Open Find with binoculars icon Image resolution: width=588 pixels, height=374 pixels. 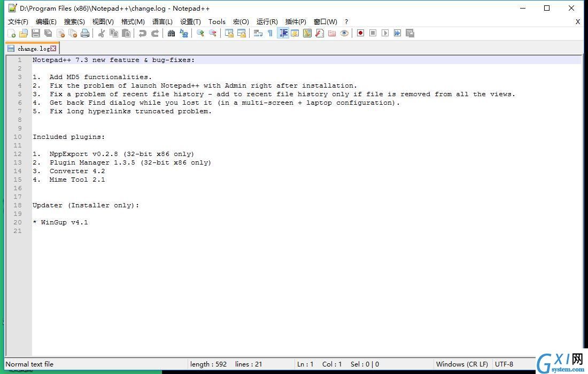tap(172, 33)
